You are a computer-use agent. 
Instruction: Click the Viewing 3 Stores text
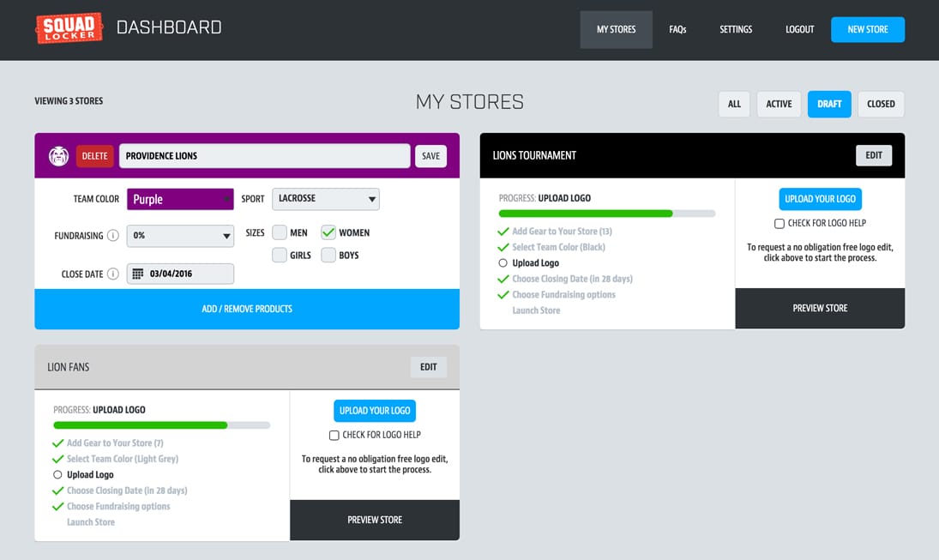point(69,101)
